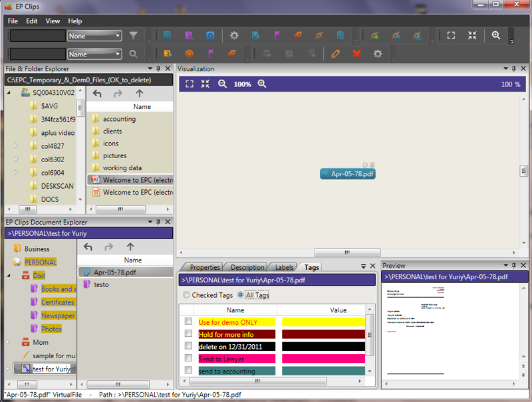This screenshot has height=402, width=532.
Task: Click the red X delete icon
Action: pyautogui.click(x=357, y=54)
